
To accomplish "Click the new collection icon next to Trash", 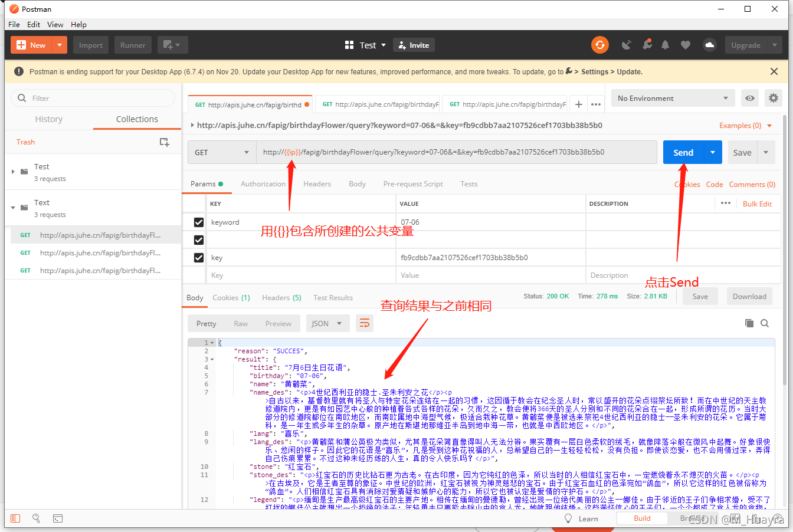I will pos(165,142).
